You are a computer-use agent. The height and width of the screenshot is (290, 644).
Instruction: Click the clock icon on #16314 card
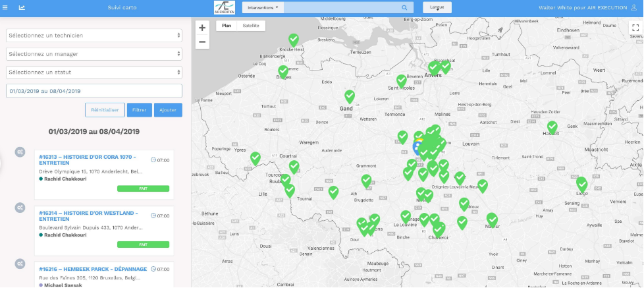click(x=153, y=216)
